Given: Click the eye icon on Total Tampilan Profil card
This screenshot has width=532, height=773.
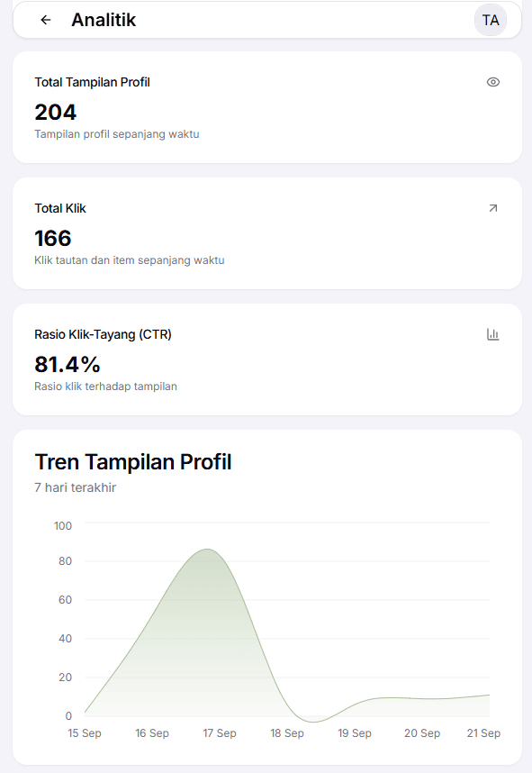Looking at the screenshot, I should 492,81.
